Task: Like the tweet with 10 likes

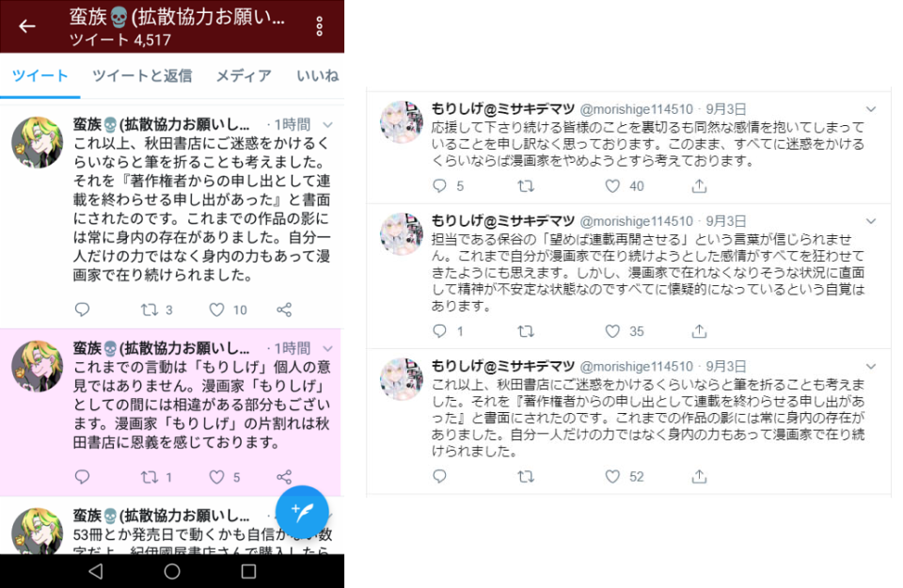Action: click(216, 310)
